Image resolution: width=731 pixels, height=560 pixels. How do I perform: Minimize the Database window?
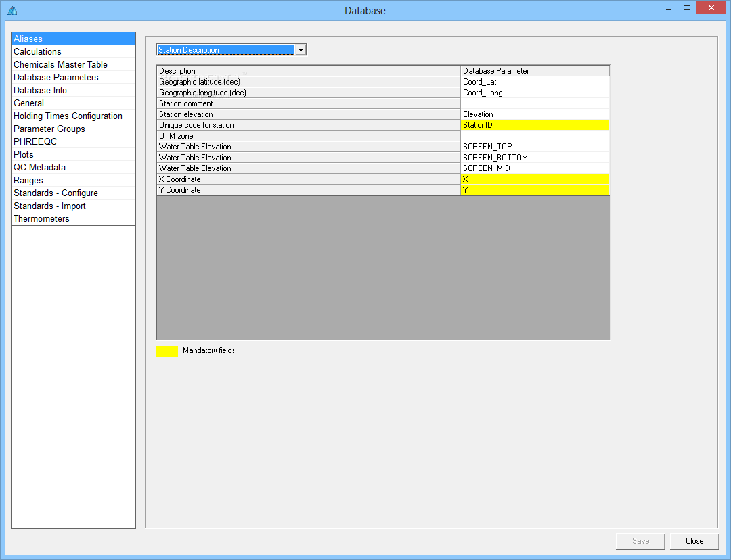point(669,8)
